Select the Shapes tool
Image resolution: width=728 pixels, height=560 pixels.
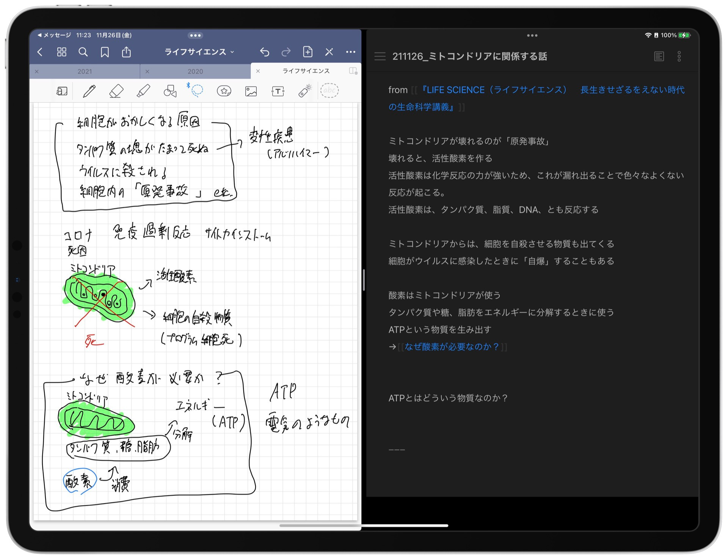click(x=170, y=91)
